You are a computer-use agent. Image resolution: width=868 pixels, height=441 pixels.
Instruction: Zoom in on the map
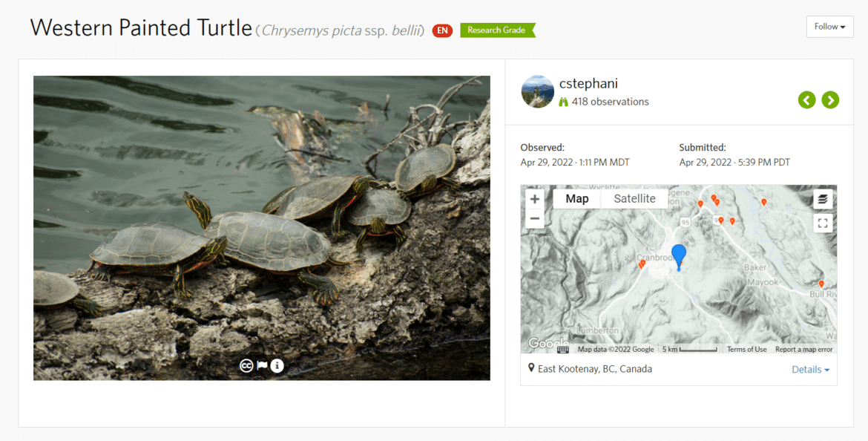point(534,199)
